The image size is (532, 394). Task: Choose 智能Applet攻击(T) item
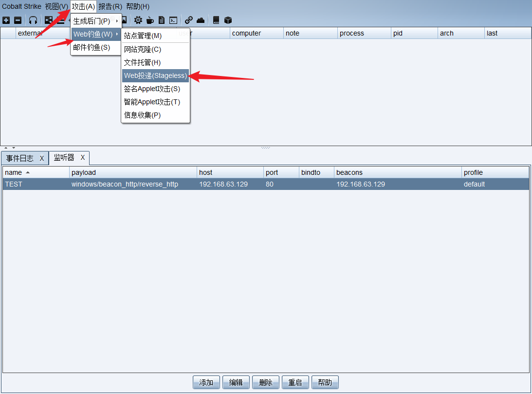(155, 102)
